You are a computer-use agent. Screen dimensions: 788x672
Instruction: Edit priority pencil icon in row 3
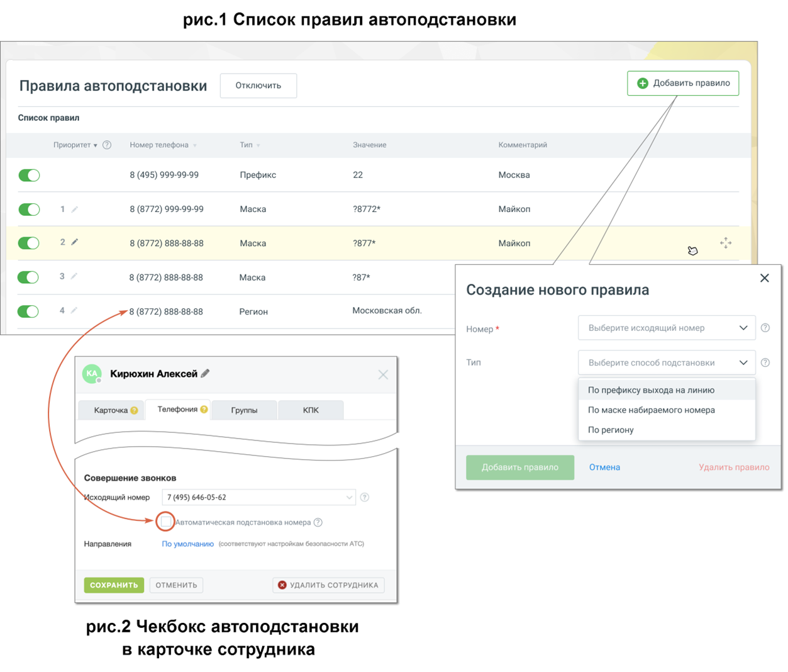point(74,276)
